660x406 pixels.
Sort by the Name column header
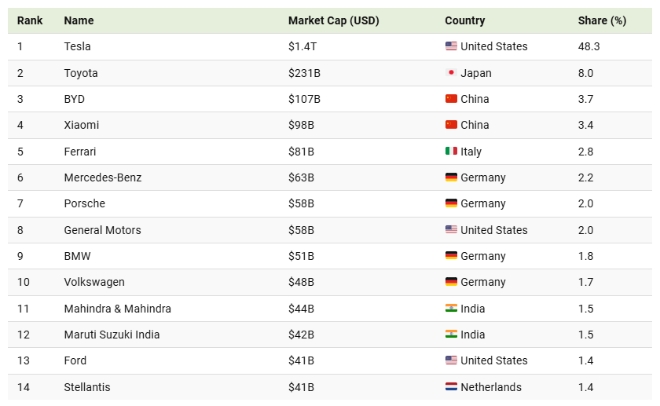coord(78,21)
